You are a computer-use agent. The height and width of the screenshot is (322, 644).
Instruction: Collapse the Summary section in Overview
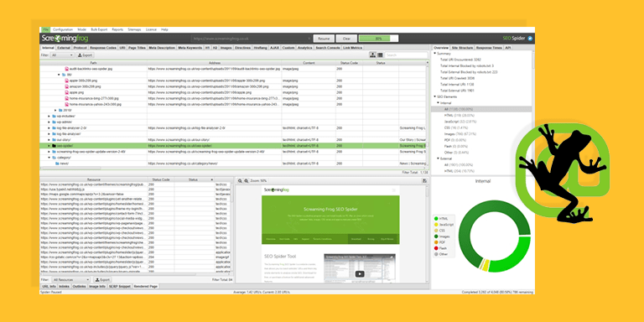435,54
